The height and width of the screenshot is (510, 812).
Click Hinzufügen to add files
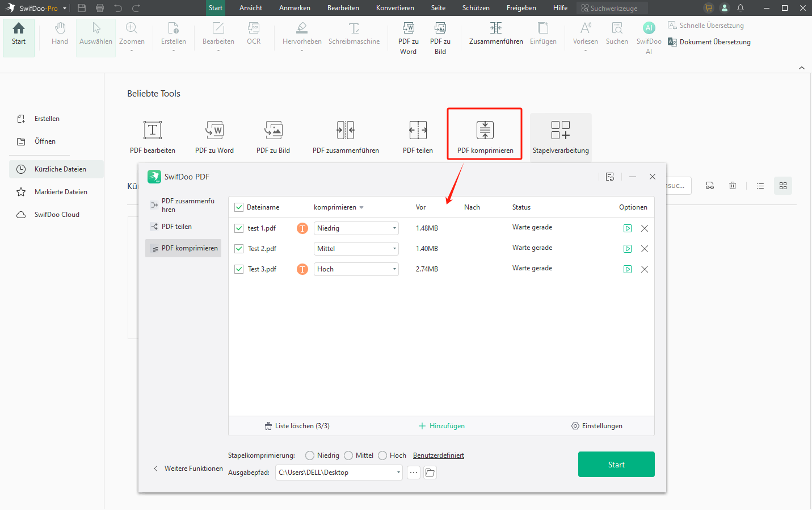441,426
